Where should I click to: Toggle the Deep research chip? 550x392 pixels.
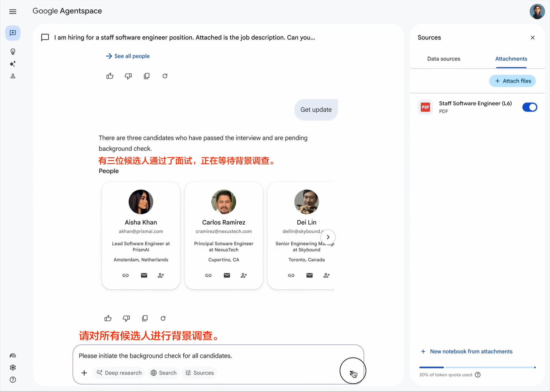[119, 373]
